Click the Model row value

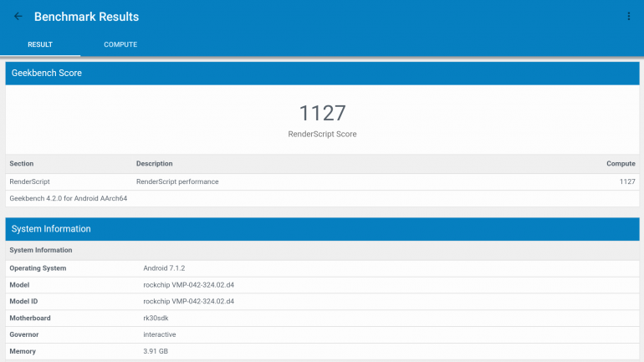tap(188, 285)
